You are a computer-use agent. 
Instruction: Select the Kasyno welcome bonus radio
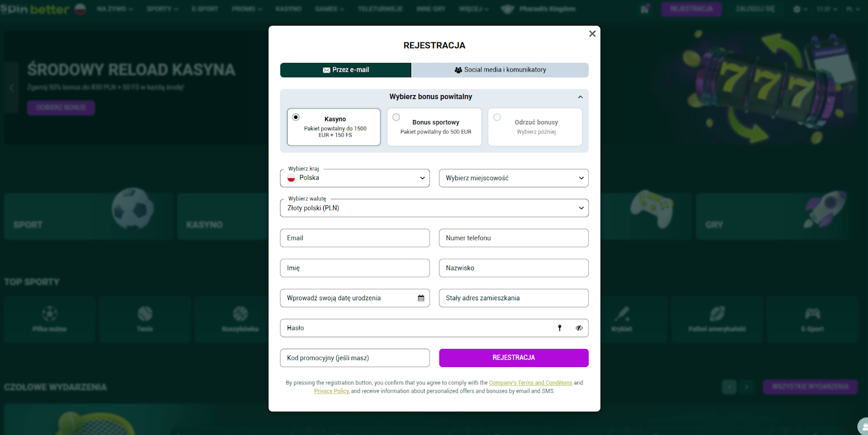(x=296, y=117)
